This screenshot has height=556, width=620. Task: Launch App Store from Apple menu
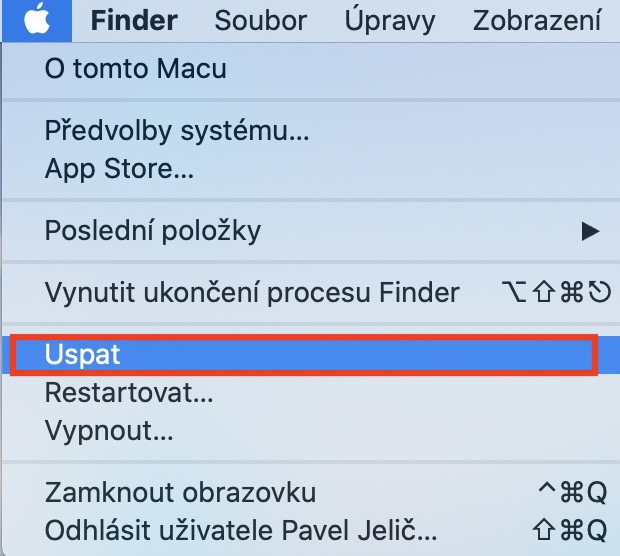[x=119, y=168]
